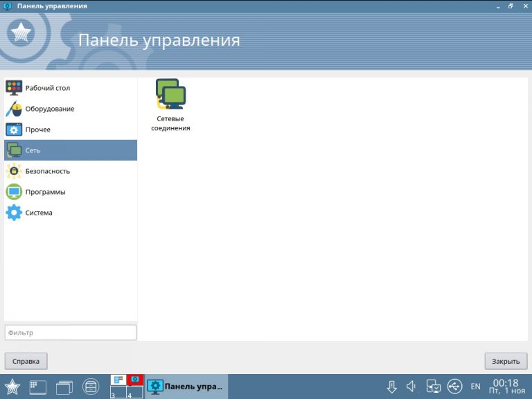
Task: Open the star Start menu
Action: pyautogui.click(x=12, y=387)
